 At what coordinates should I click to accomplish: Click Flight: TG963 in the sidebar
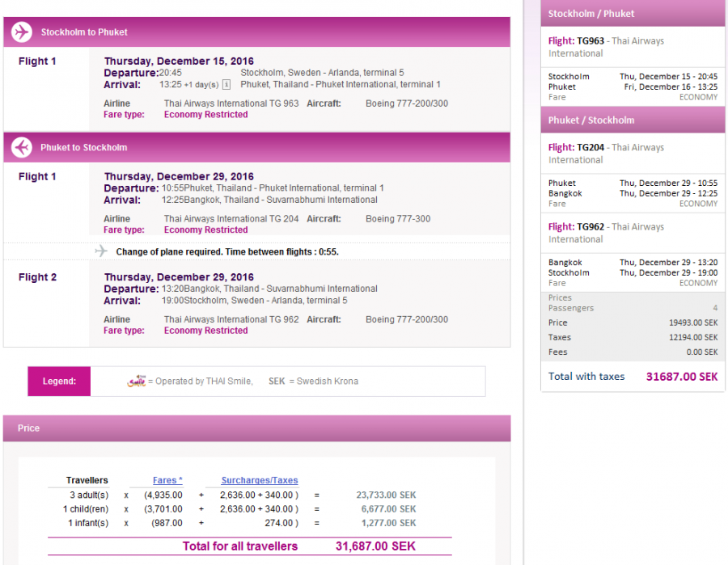[x=576, y=41]
